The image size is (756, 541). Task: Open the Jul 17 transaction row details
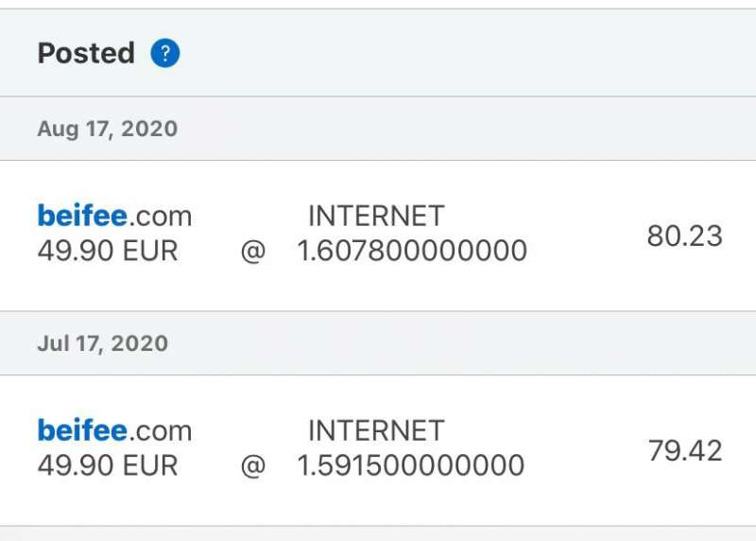point(378,450)
